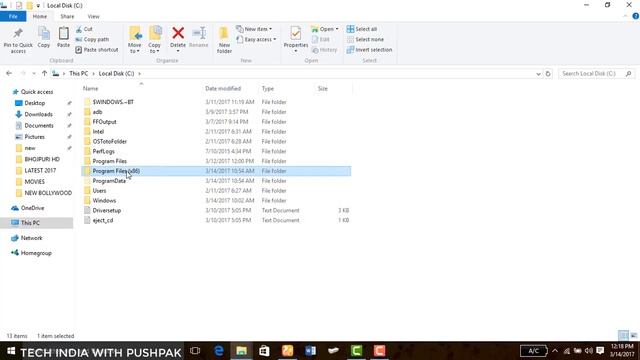Viewport: 640px width, 360px height.
Task: Sort by Type column header
Action: pyautogui.click(x=268, y=89)
